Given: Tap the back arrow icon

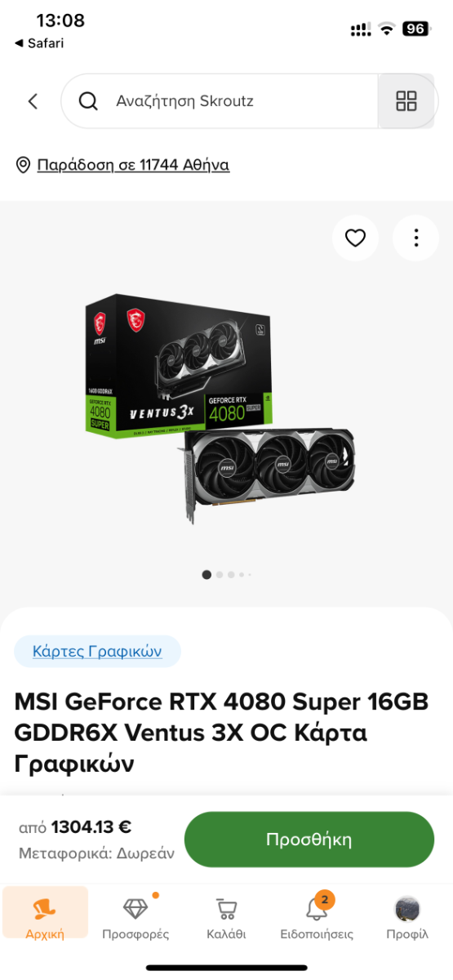Looking at the screenshot, I should click(x=33, y=101).
